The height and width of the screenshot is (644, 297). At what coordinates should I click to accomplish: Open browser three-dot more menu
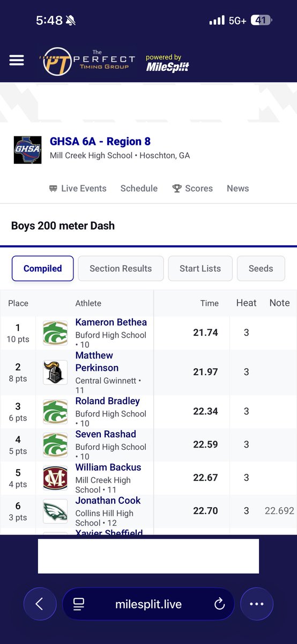click(x=257, y=604)
